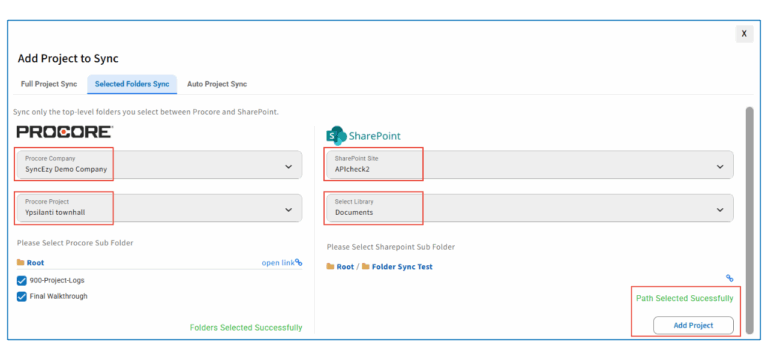Click the Procore Root folder icon
The width and height of the screenshot is (768, 360).
21,263
